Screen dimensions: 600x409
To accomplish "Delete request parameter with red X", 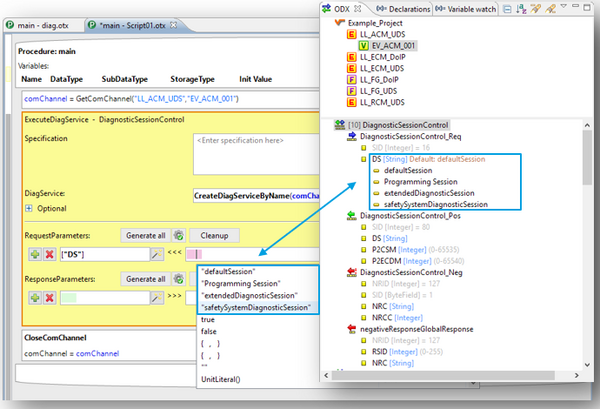I will [49, 254].
